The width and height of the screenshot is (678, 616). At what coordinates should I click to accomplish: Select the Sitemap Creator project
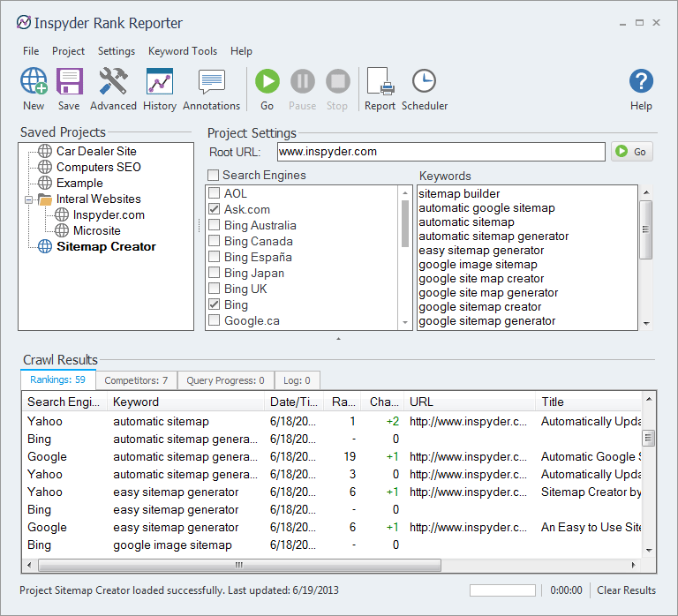(x=106, y=247)
